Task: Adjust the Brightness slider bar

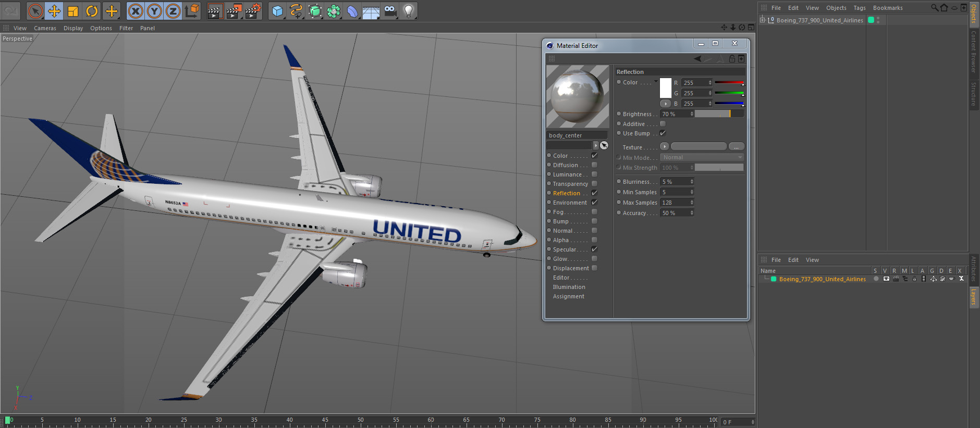Action: click(x=719, y=114)
